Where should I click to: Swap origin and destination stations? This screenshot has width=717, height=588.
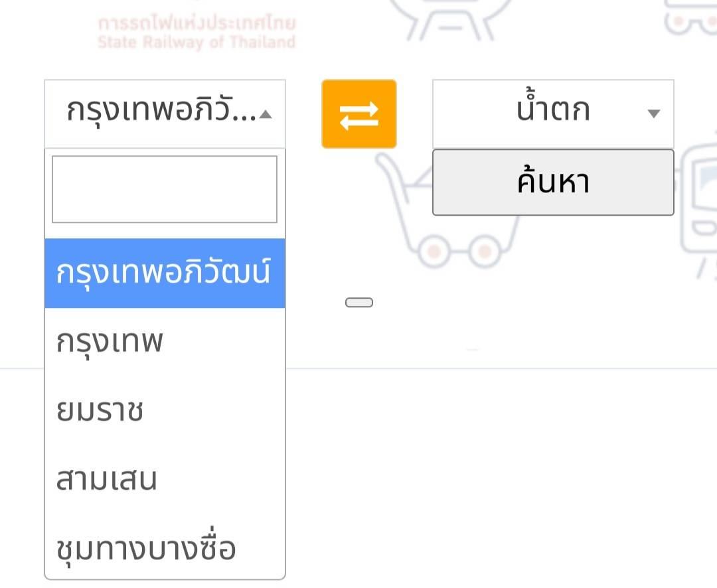coord(359,114)
